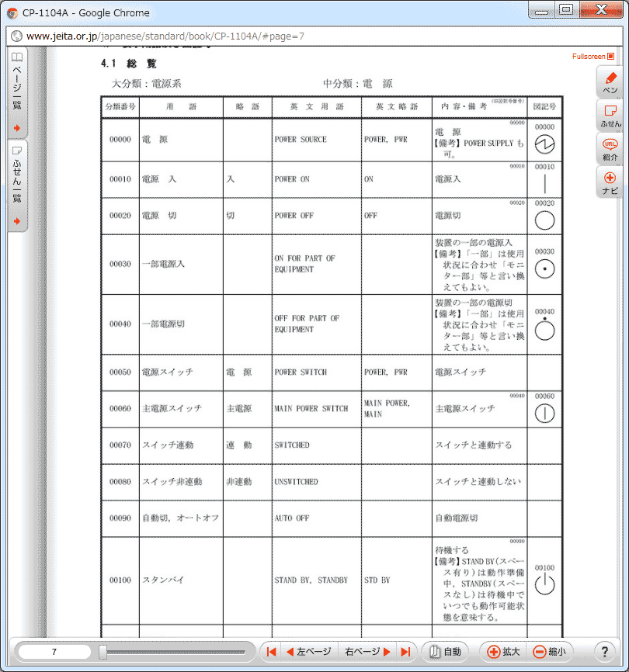Toggle Fullscreen mode
Viewport: 629px width, 672px height.
pyautogui.click(x=593, y=57)
